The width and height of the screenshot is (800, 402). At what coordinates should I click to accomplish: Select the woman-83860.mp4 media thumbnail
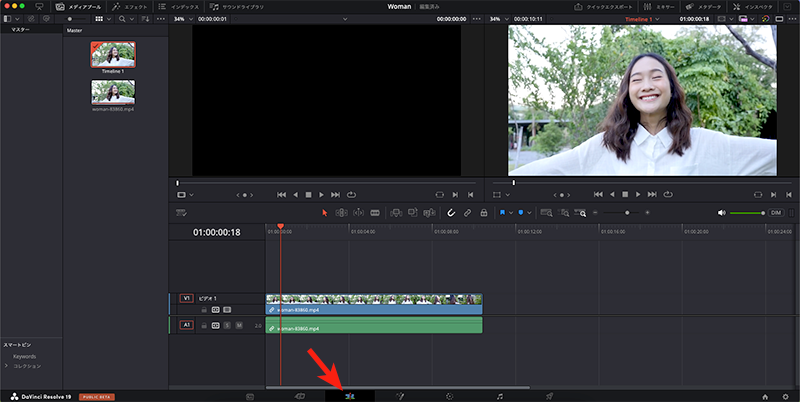click(x=113, y=92)
